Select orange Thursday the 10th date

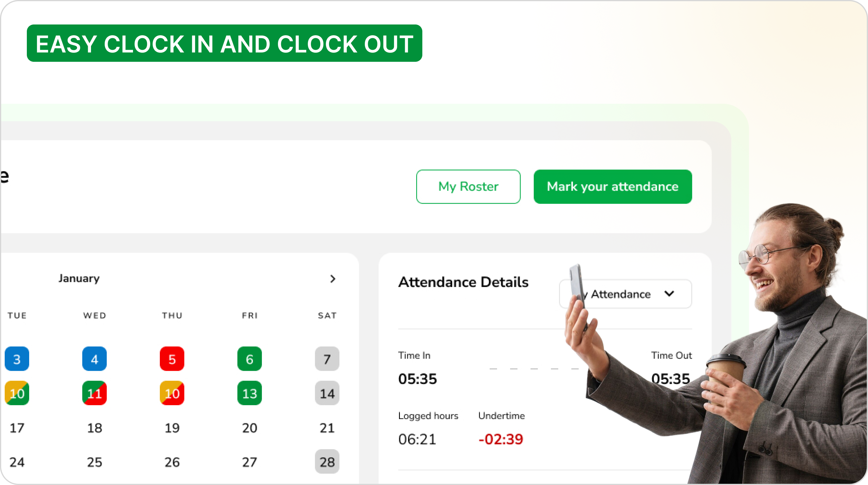[x=172, y=393]
